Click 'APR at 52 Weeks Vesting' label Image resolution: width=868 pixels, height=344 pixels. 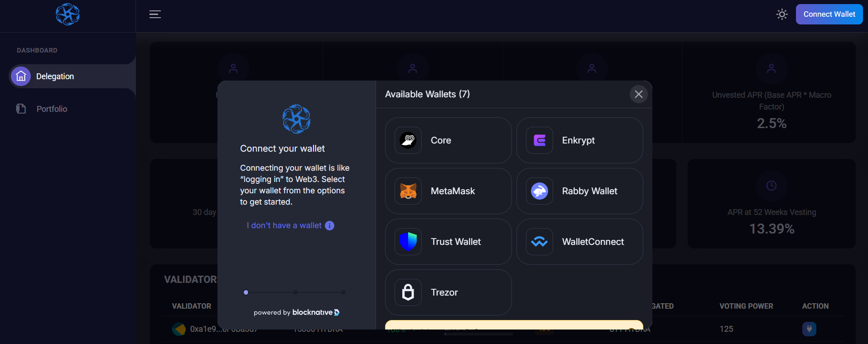click(x=772, y=212)
